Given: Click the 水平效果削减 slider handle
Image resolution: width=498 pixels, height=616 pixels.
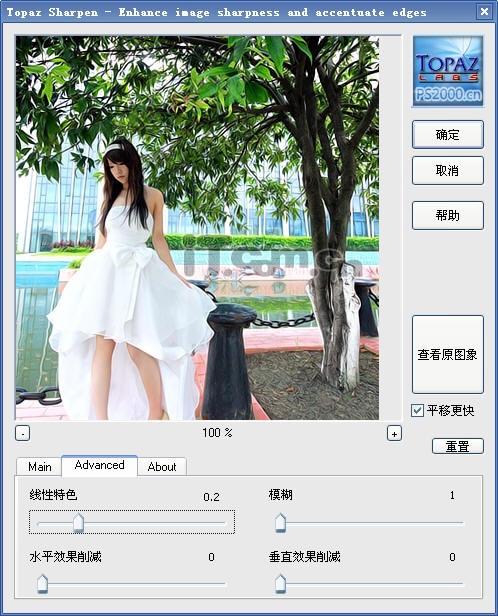Looking at the screenshot, I should [42, 584].
